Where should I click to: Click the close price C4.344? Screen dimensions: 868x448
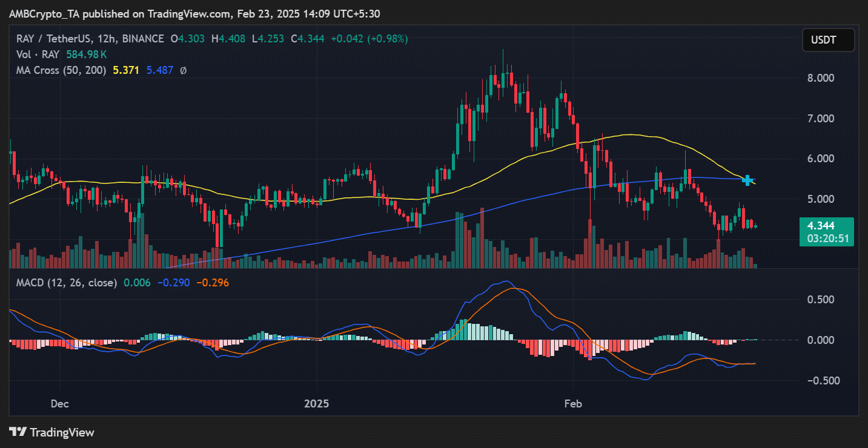(x=308, y=39)
